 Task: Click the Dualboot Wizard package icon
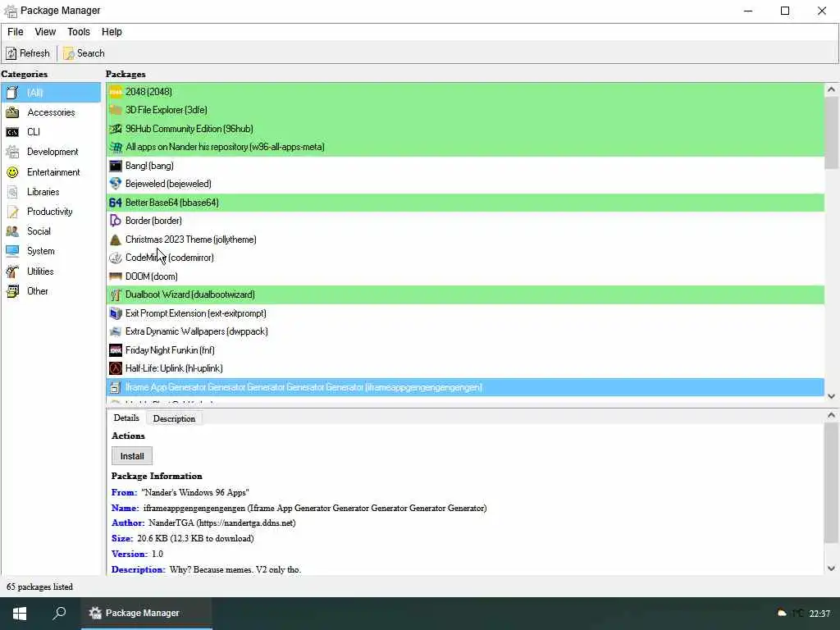[116, 294]
